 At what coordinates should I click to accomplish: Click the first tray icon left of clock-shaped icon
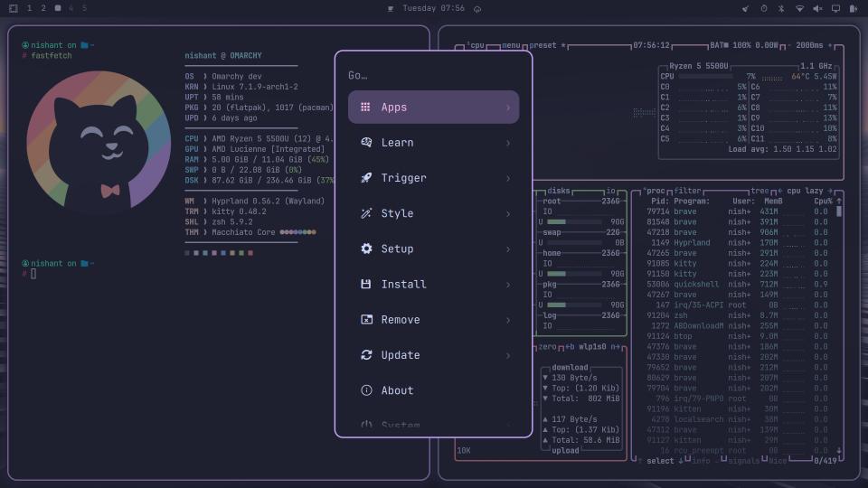(x=746, y=8)
